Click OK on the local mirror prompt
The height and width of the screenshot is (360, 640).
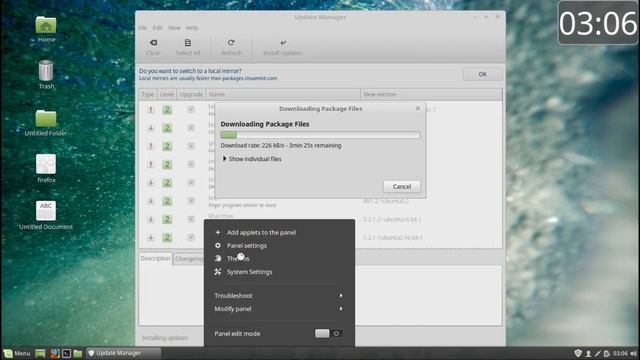coord(482,74)
